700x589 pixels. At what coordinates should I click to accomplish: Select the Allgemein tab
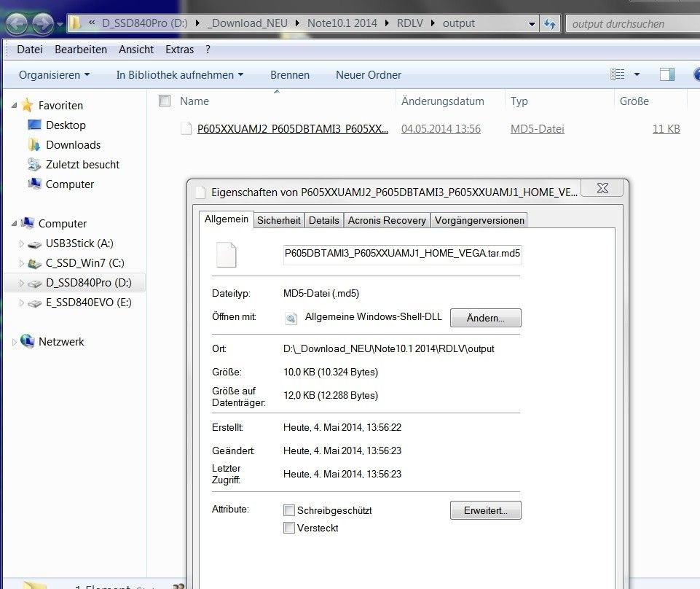click(x=227, y=219)
